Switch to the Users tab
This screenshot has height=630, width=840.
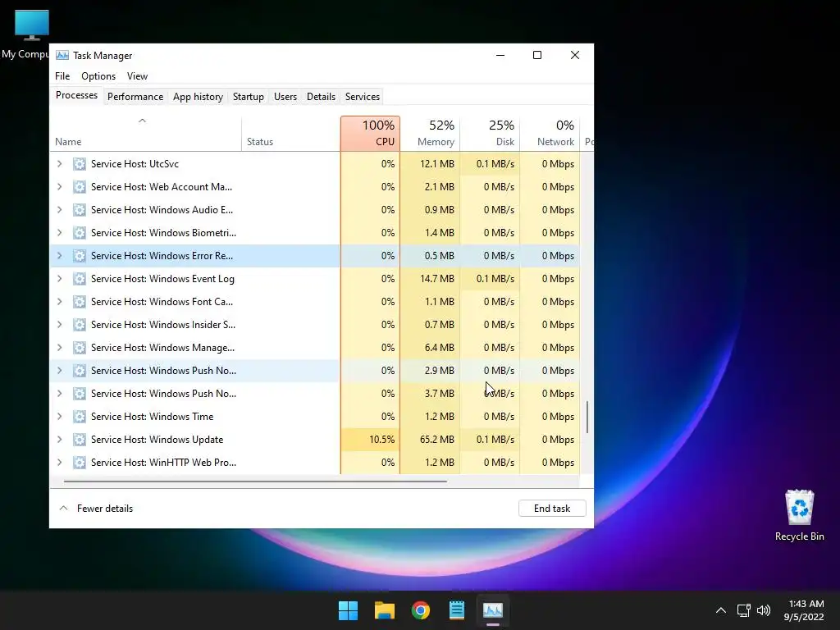[285, 97]
